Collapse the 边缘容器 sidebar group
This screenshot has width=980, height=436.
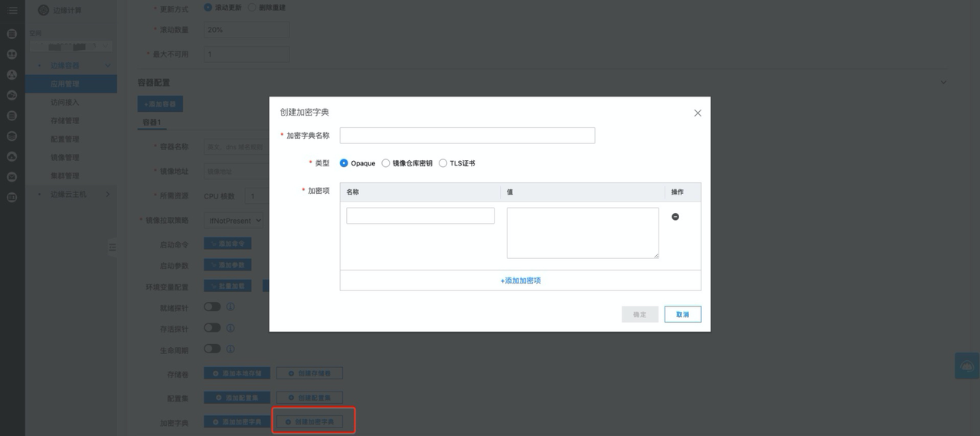(x=108, y=66)
